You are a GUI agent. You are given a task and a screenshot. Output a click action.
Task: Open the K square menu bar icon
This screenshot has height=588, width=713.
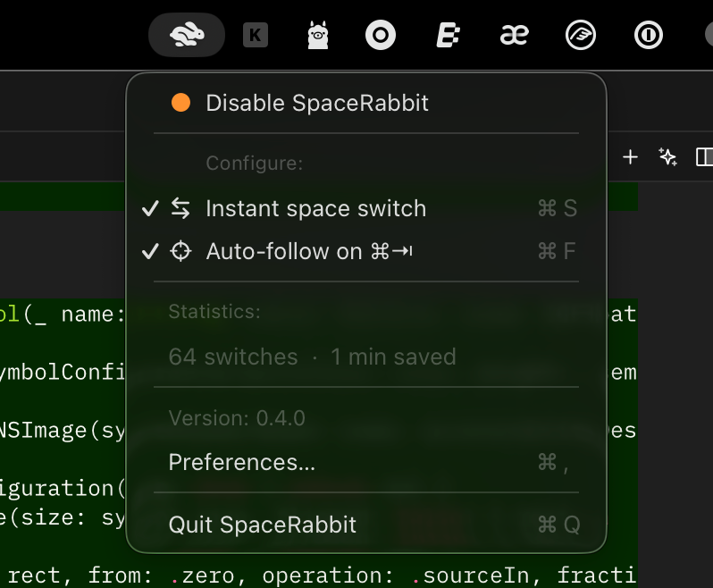click(x=256, y=36)
